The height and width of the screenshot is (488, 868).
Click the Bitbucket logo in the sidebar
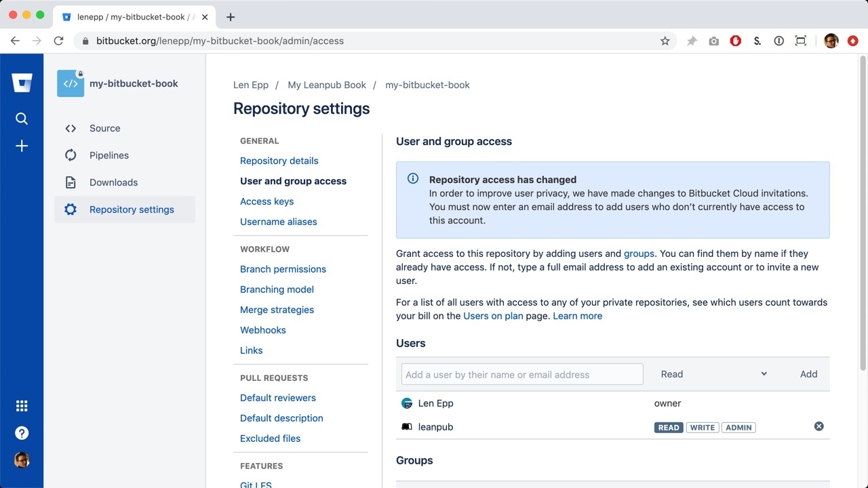coord(22,83)
